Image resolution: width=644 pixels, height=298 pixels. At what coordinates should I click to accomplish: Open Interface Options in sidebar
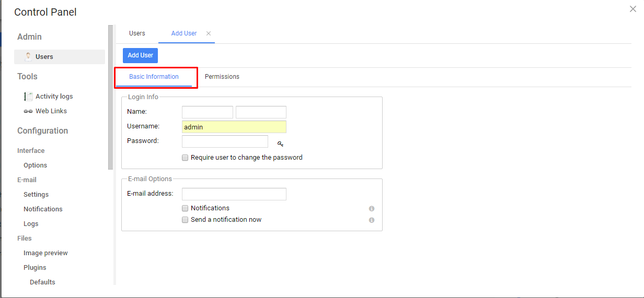click(x=35, y=165)
